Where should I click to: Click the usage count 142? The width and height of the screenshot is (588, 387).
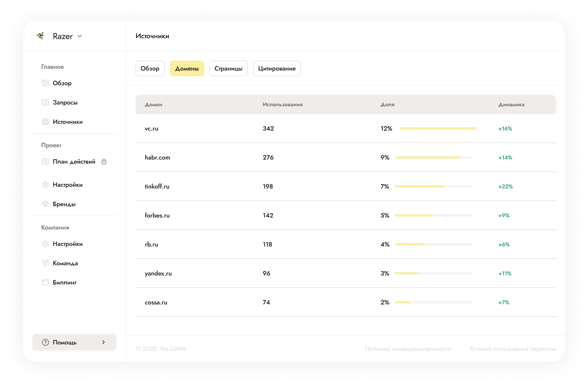[268, 215]
